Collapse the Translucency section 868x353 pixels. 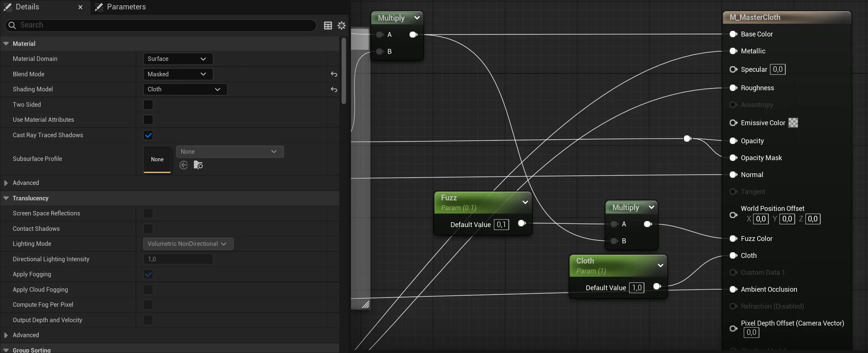click(x=6, y=198)
